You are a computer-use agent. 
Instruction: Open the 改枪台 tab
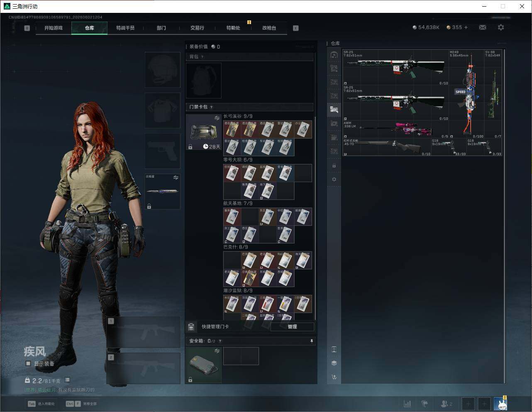pos(269,28)
